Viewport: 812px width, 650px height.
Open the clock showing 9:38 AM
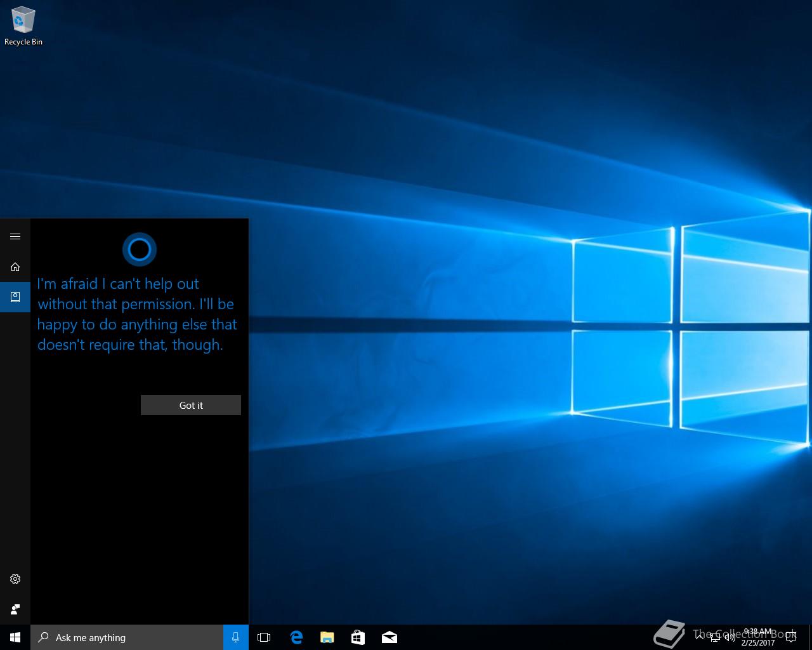pos(758,637)
